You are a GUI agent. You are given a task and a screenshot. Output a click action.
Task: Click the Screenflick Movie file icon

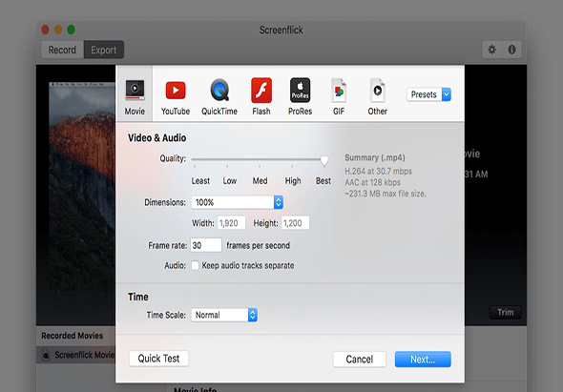point(46,355)
